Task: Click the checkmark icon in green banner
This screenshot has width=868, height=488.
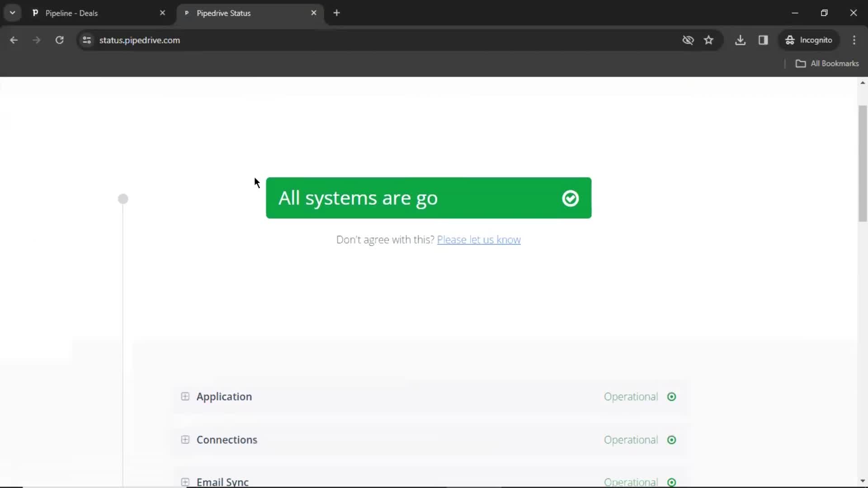Action: [x=570, y=198]
